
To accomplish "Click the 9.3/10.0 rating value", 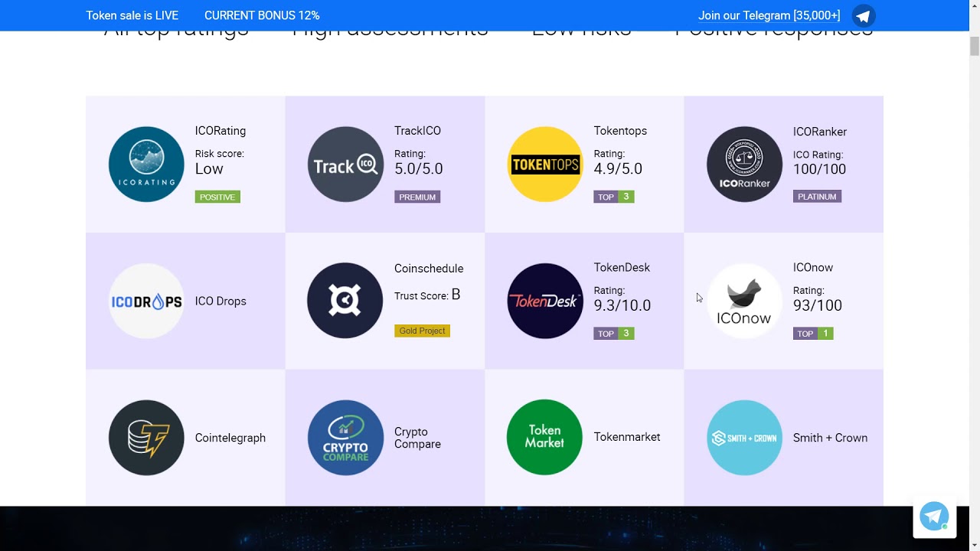I will click(622, 305).
